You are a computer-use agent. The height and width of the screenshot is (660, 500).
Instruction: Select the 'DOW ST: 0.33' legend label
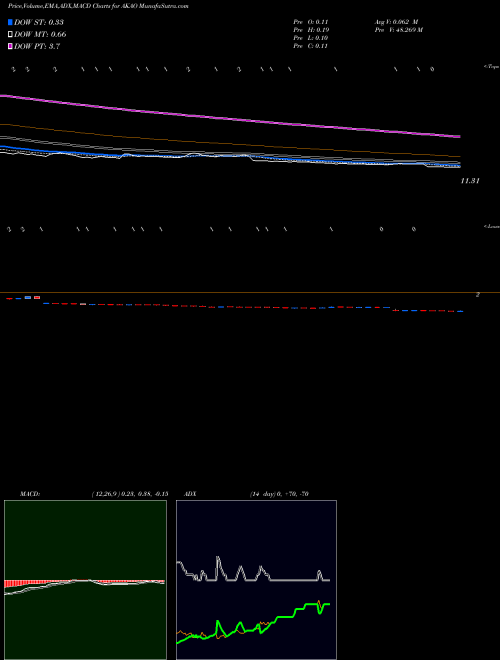pyautogui.click(x=39, y=22)
